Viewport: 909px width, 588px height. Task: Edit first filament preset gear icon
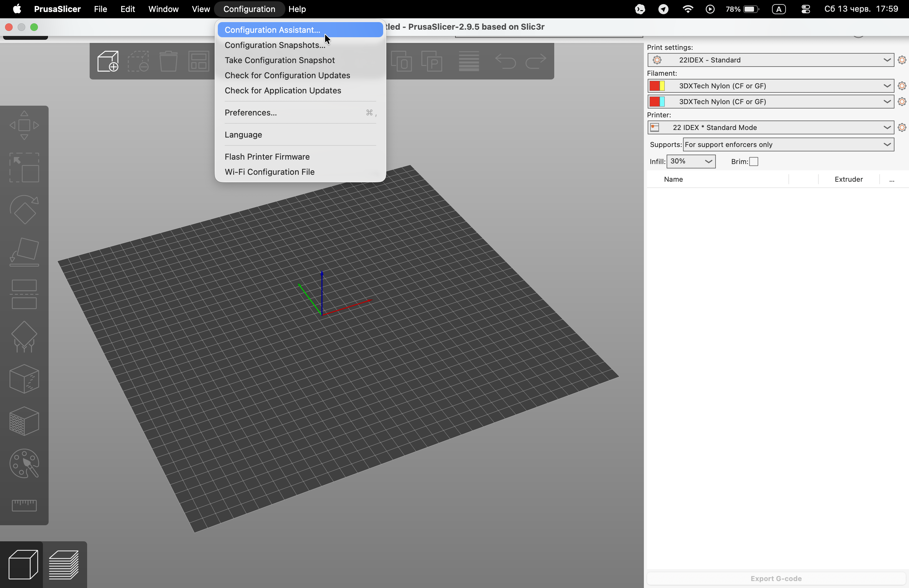[x=902, y=86]
